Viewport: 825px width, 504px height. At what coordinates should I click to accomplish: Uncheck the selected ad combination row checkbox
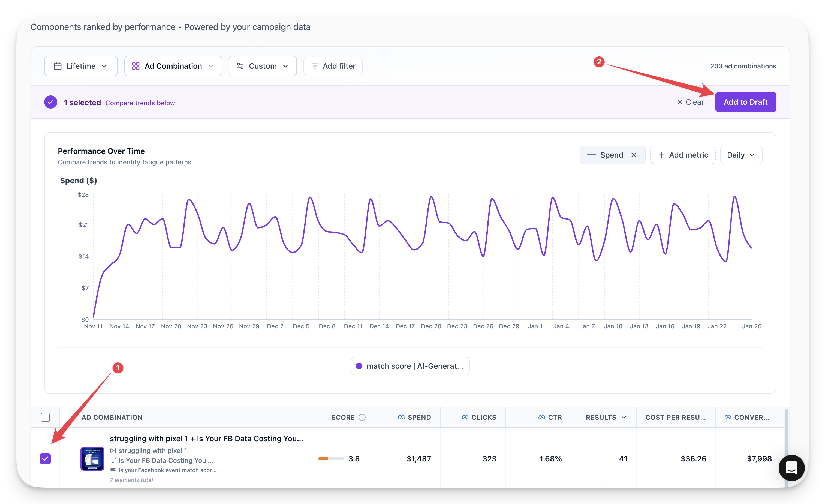pos(45,458)
